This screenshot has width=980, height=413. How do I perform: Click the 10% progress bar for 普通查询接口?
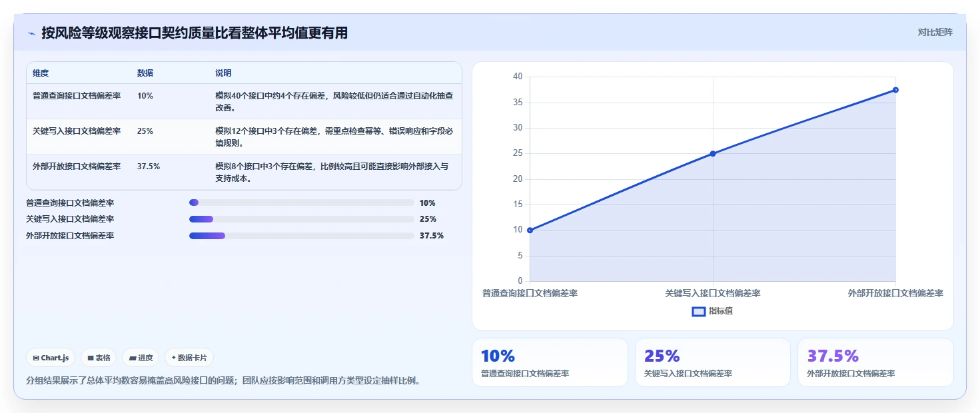click(x=302, y=203)
